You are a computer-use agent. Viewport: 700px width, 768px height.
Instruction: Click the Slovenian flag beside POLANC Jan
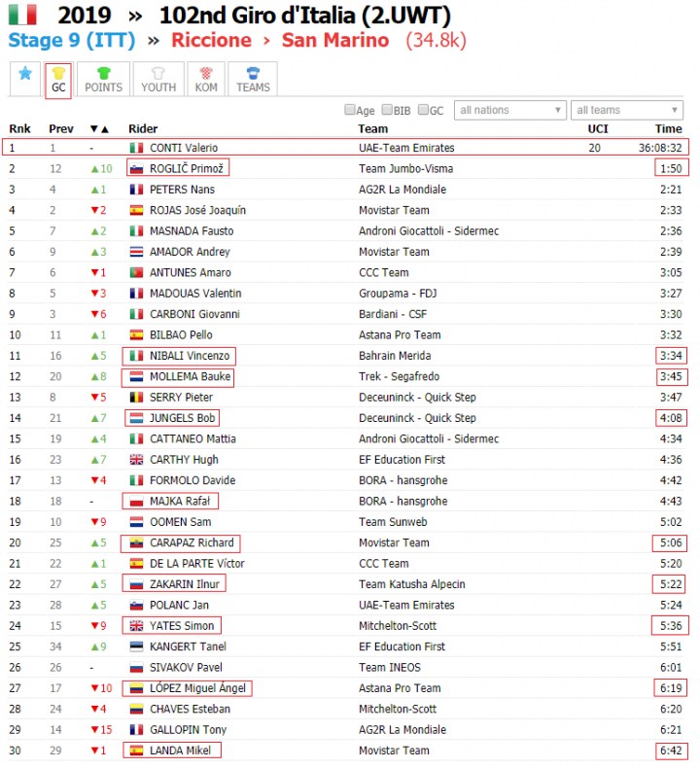136,606
